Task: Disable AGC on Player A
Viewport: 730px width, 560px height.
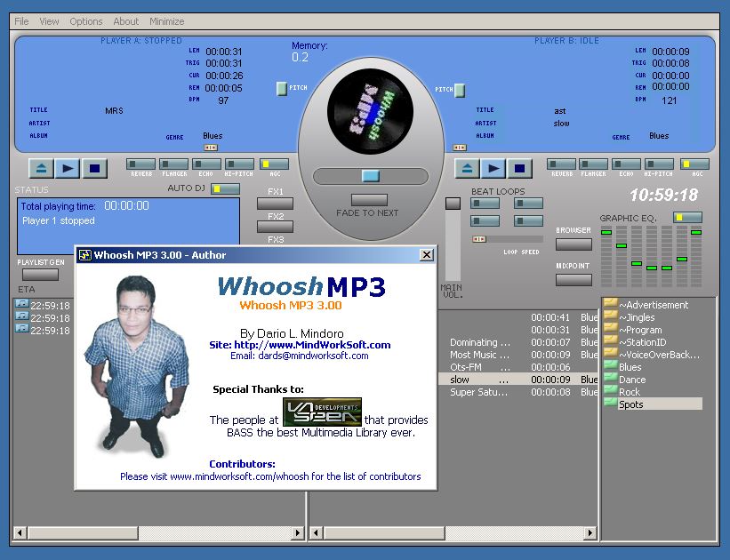Action: [274, 164]
